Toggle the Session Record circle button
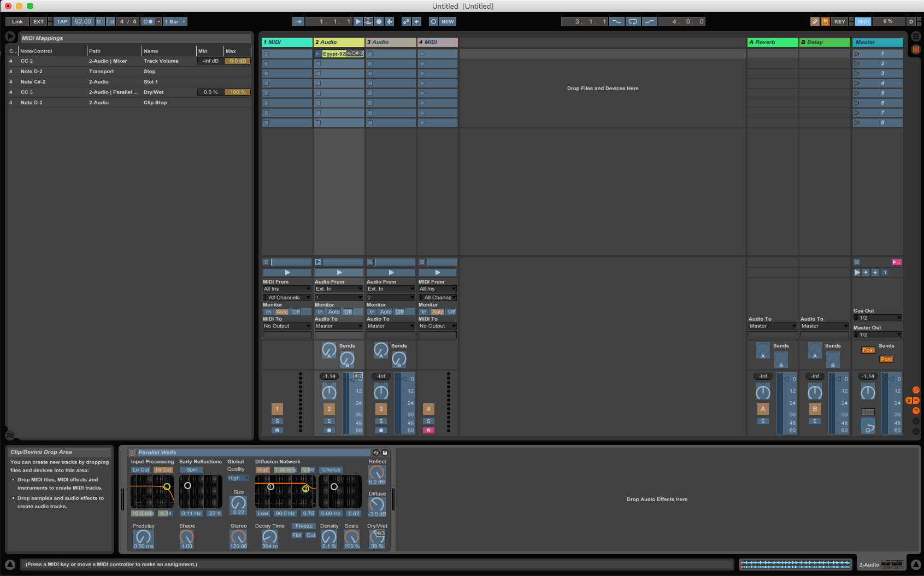The width and height of the screenshot is (924, 576). coord(433,21)
